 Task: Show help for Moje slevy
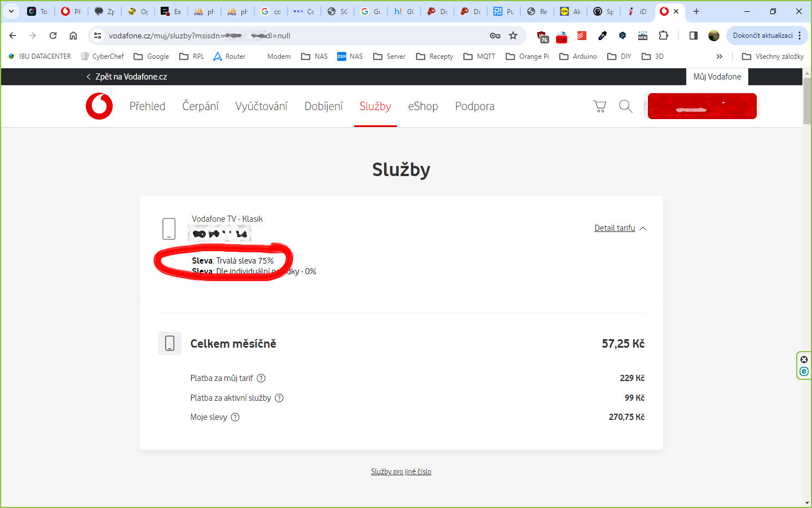(x=235, y=417)
